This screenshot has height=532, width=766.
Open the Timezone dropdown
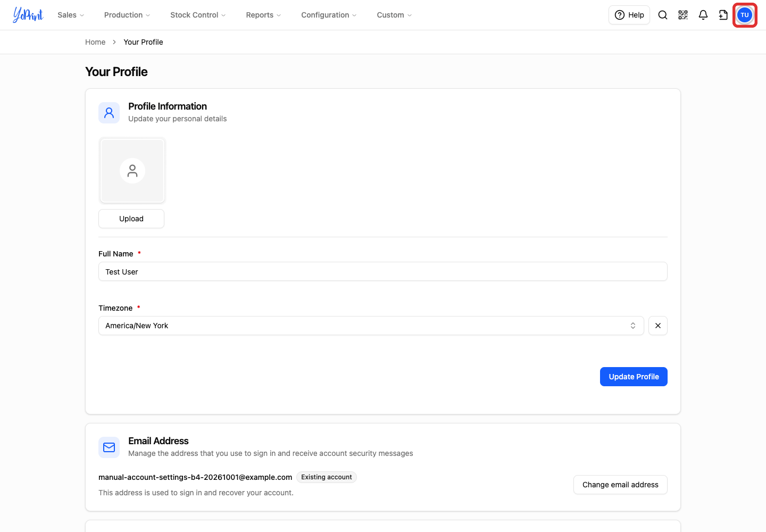[371, 326]
